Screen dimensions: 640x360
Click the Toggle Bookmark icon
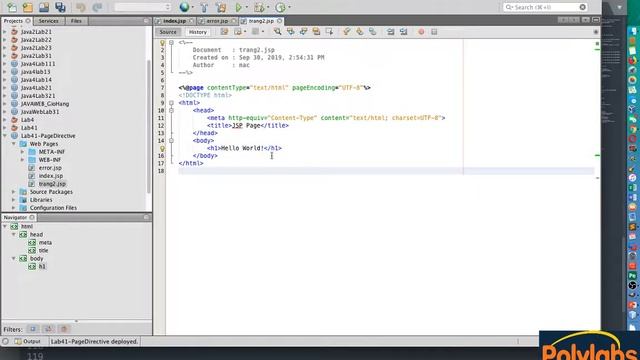pos(373,31)
